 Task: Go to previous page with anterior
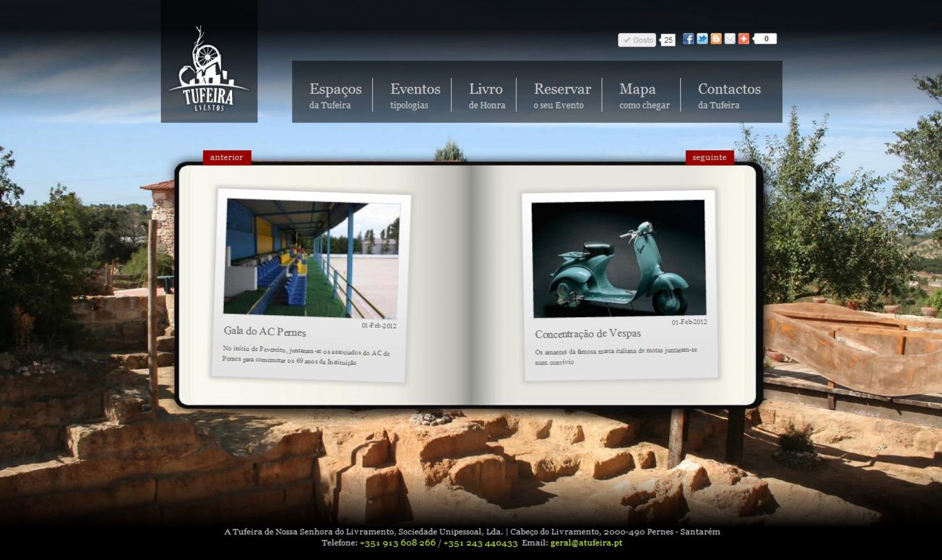227,157
